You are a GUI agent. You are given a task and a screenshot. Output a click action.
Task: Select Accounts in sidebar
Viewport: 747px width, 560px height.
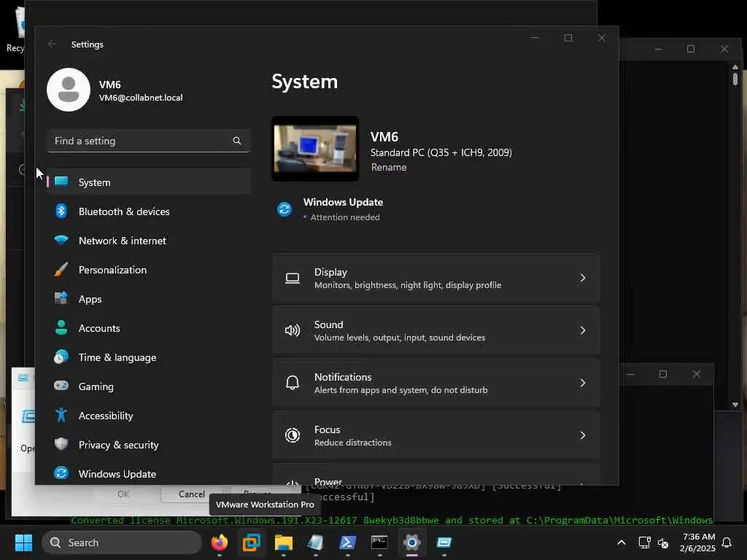pos(149,327)
